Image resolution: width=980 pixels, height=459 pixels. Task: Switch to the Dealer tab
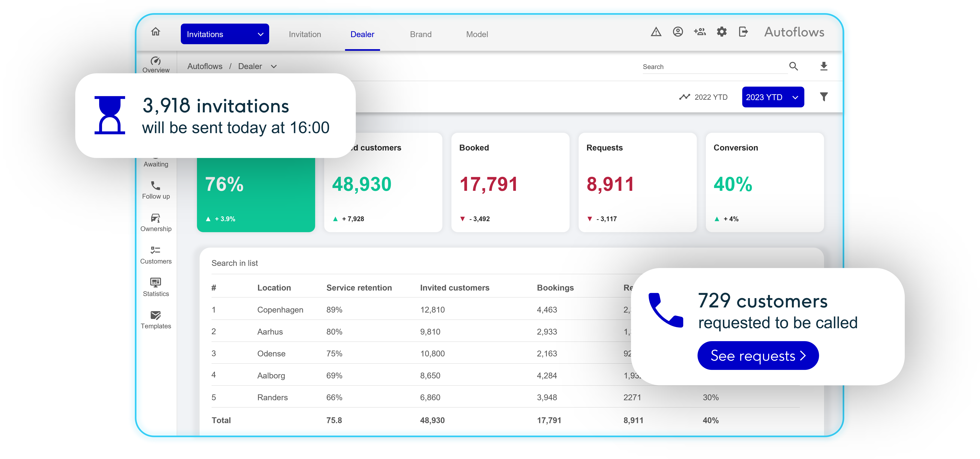pyautogui.click(x=362, y=34)
